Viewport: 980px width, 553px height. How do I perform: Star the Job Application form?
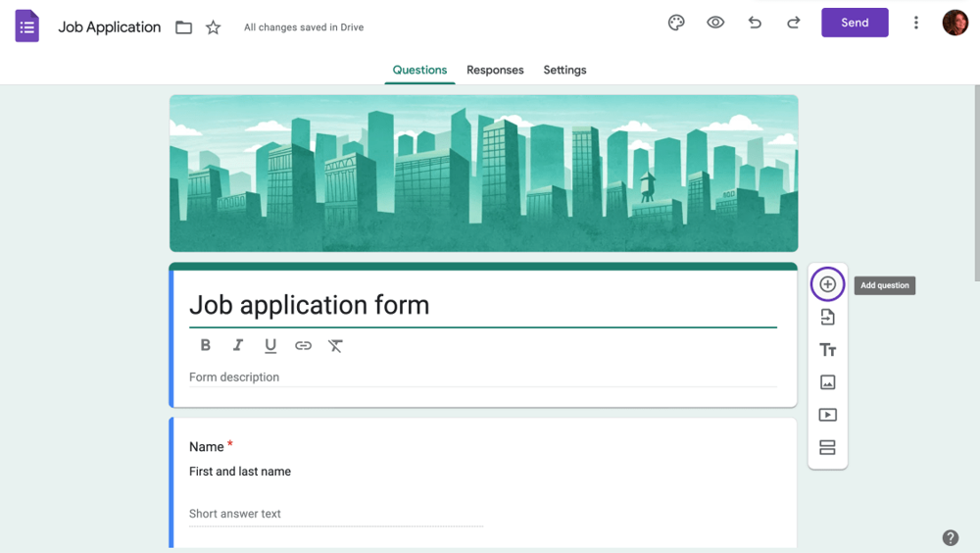[213, 27]
